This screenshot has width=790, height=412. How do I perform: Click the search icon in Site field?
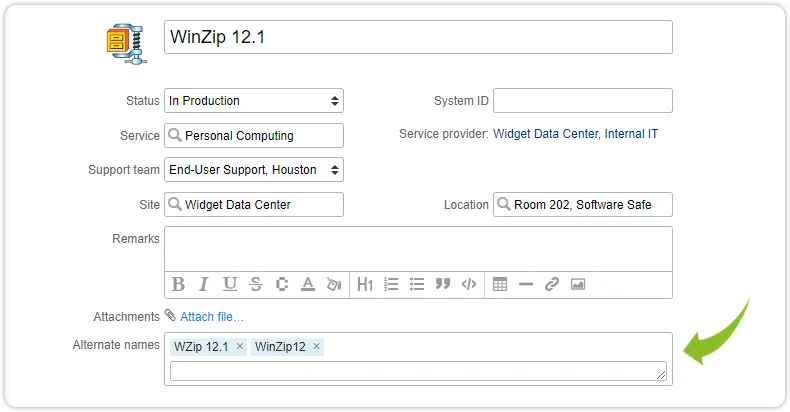[x=175, y=204]
